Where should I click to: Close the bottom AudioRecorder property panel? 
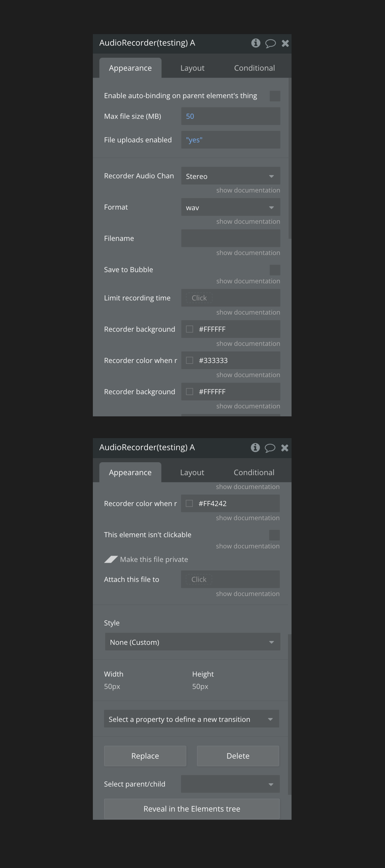click(x=285, y=448)
